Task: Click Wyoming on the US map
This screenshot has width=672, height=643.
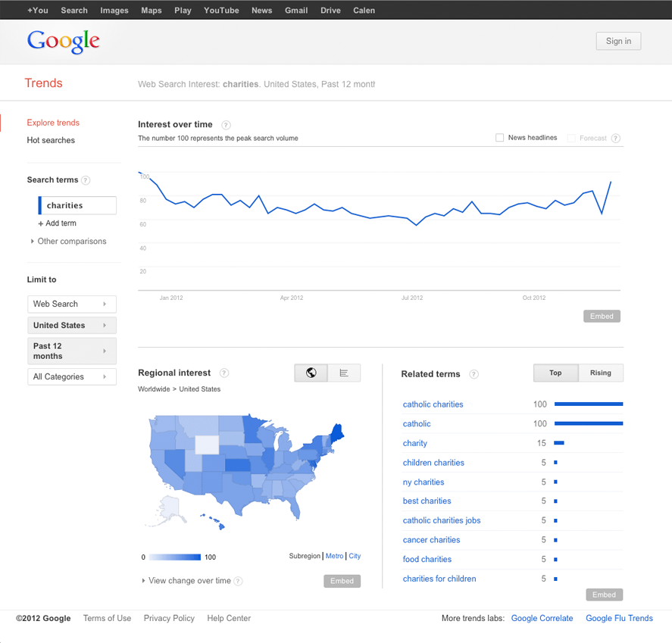Action: coord(207,445)
